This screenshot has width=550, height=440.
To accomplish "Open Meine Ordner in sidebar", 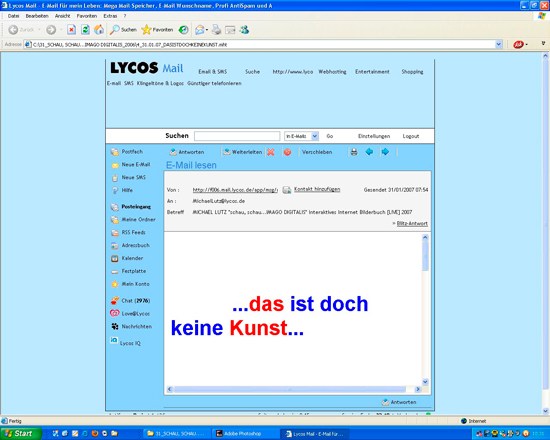I will pos(133,220).
